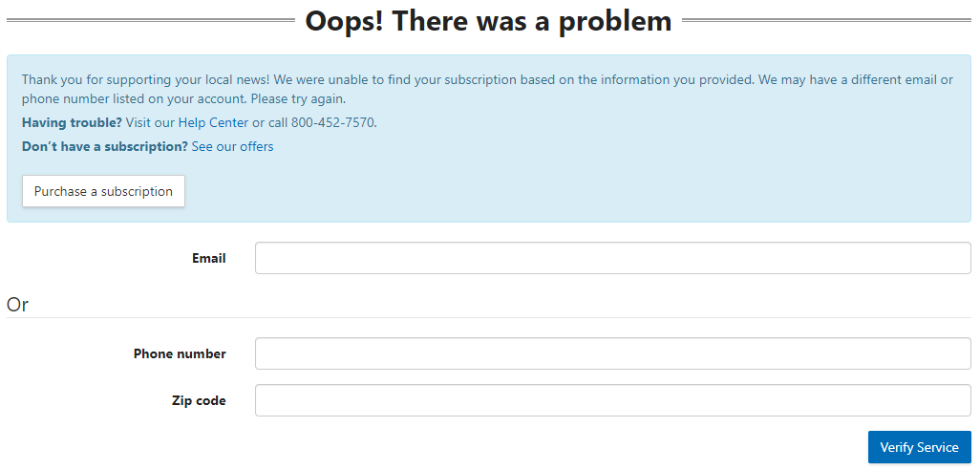Focus the Email input field

click(612, 258)
